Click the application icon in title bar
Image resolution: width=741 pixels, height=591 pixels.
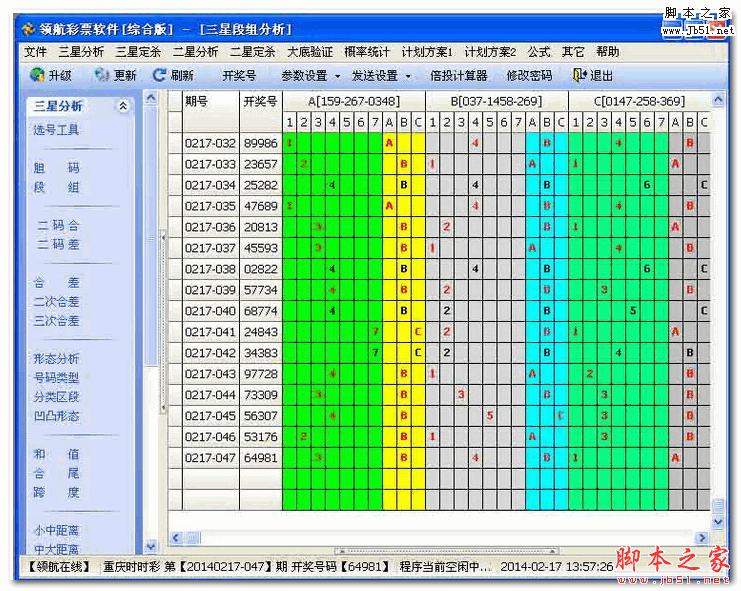point(29,29)
